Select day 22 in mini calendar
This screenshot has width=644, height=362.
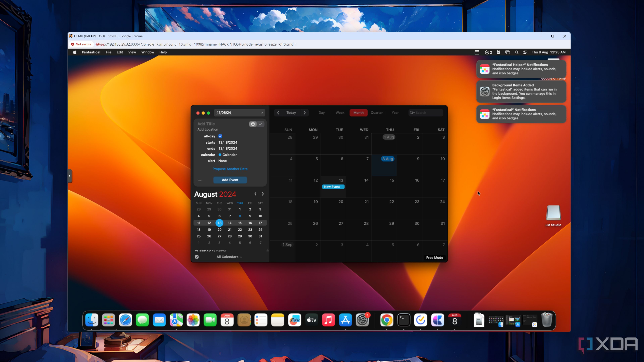[x=240, y=229]
